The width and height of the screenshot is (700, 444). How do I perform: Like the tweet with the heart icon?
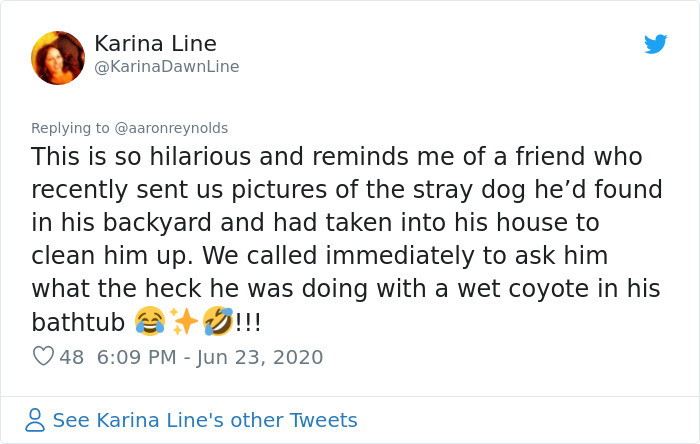[43, 357]
